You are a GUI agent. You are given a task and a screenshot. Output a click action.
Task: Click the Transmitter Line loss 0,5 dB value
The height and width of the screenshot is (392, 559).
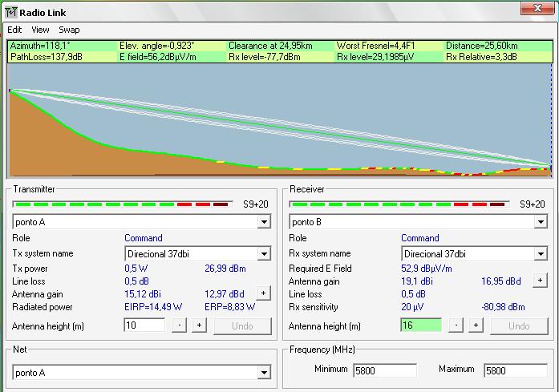[x=136, y=281]
